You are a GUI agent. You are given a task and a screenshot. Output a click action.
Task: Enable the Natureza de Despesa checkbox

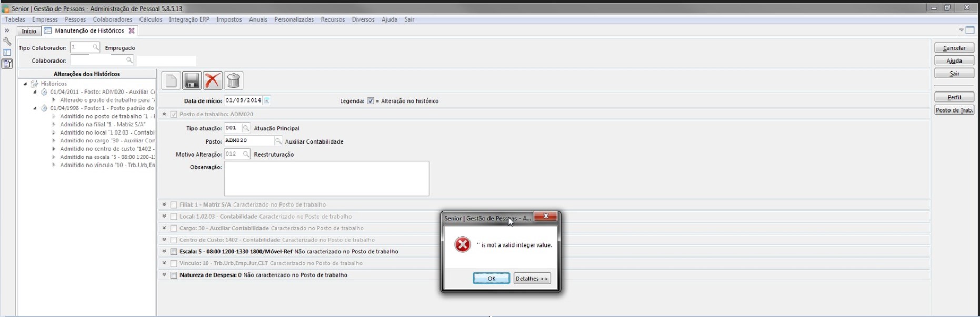pos(174,275)
